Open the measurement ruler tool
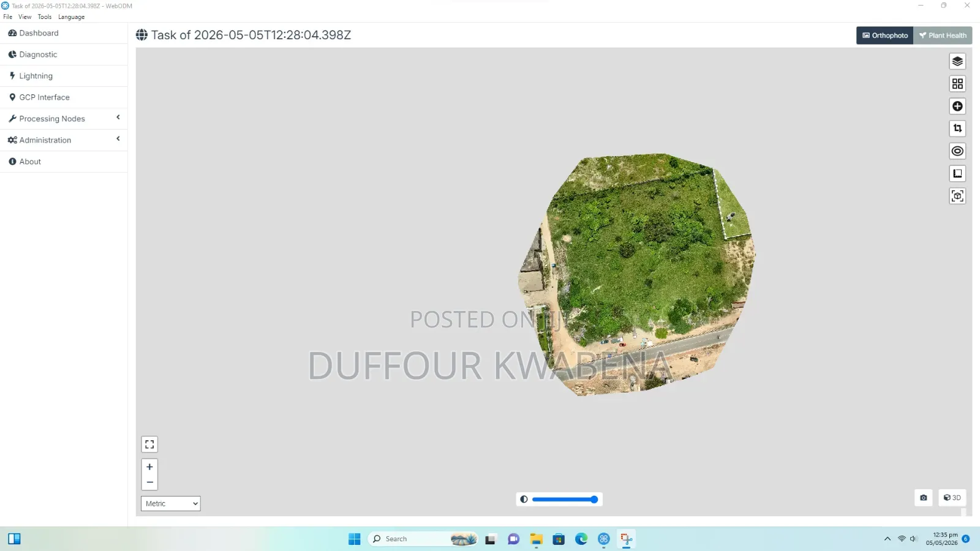This screenshot has width=980, height=551. coord(957,173)
